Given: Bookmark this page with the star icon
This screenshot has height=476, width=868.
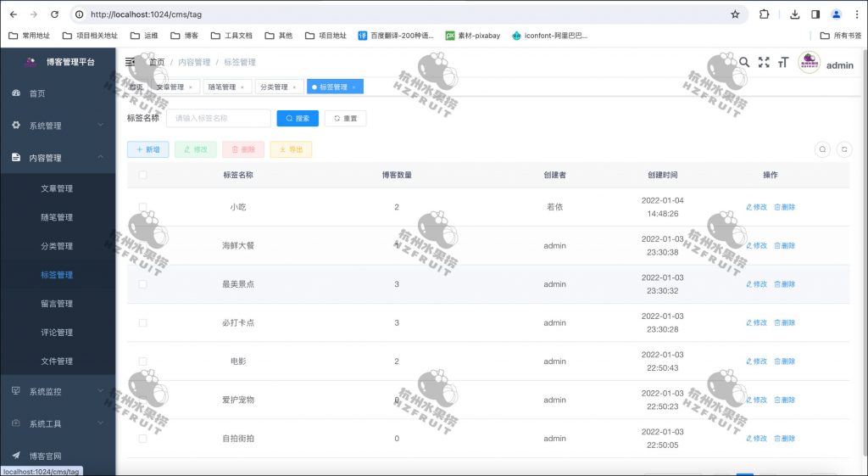Looking at the screenshot, I should pyautogui.click(x=735, y=14).
